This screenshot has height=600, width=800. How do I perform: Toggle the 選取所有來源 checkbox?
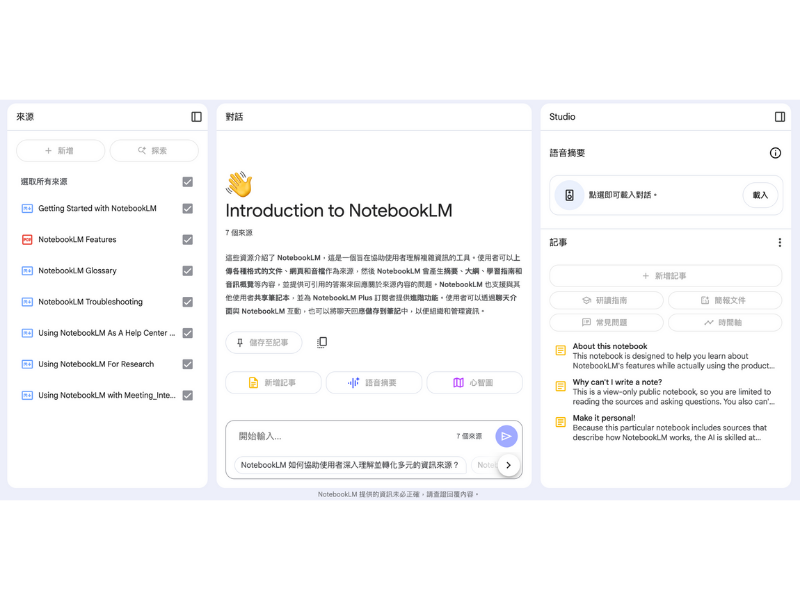click(x=187, y=182)
